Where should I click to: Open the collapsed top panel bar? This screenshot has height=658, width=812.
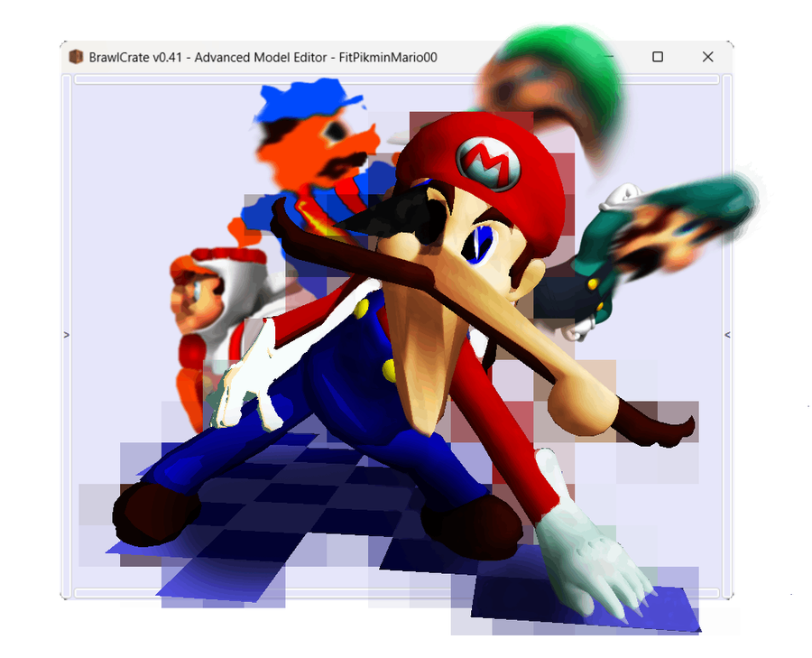click(397, 79)
